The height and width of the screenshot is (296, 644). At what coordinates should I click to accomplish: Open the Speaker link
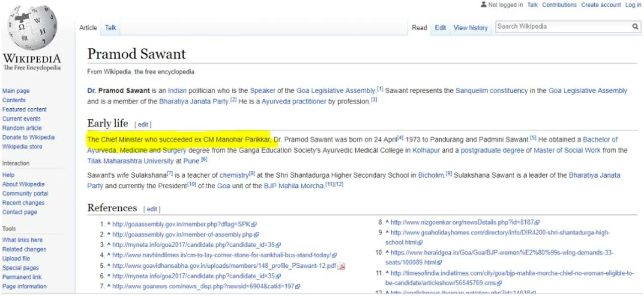pyautogui.click(x=263, y=91)
